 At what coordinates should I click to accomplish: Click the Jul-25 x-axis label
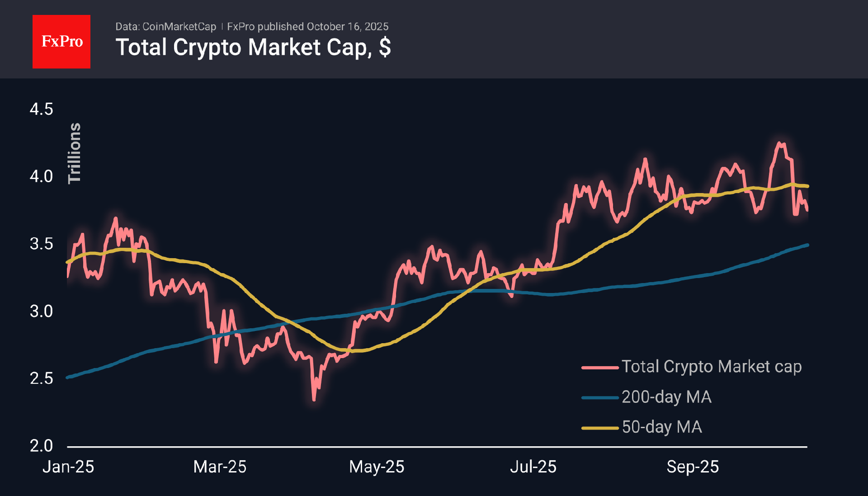point(533,467)
